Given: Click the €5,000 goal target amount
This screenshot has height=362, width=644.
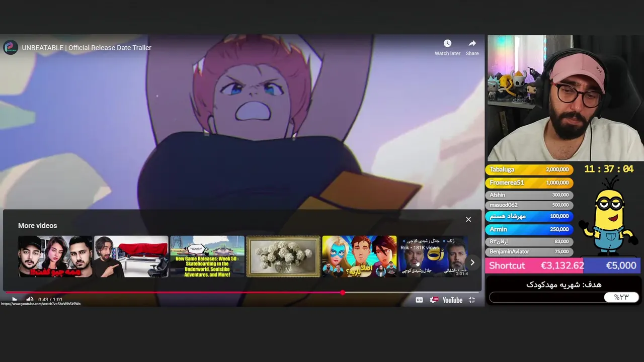Looking at the screenshot, I should (x=621, y=265).
